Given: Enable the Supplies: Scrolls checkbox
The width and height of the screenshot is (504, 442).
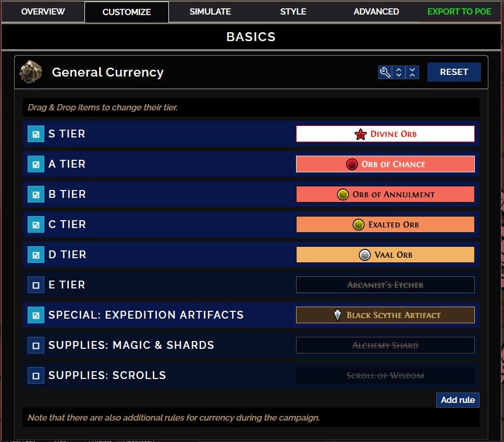Looking at the screenshot, I should click(35, 375).
